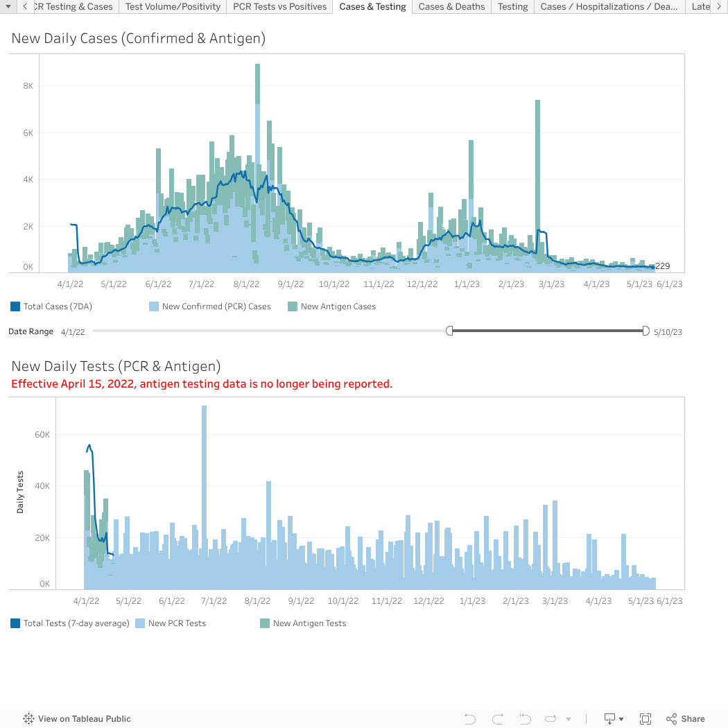This screenshot has height=728, width=728.
Task: Select Total Cases (7DA) legend swatch
Action: tap(15, 306)
